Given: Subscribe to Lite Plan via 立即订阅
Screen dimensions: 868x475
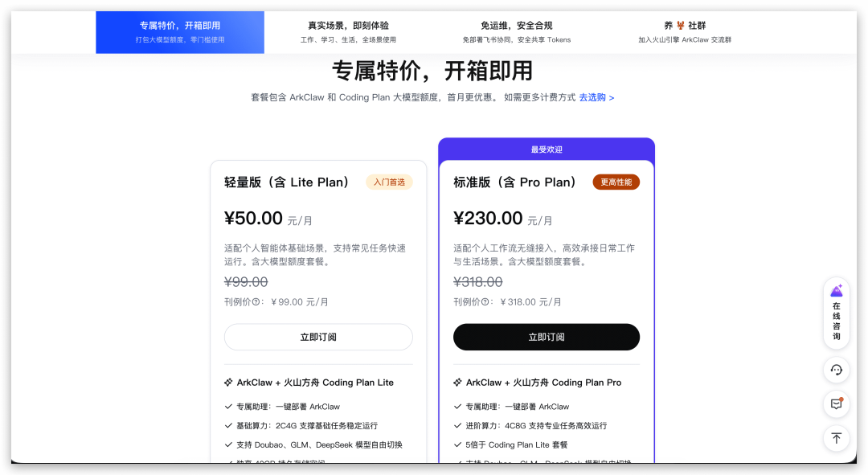Looking at the screenshot, I should point(318,337).
